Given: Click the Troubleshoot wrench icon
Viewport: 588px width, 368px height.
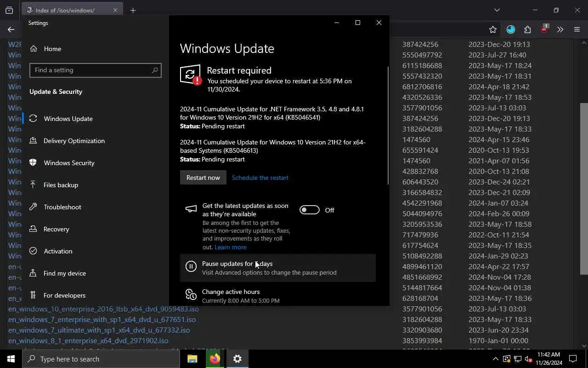Looking at the screenshot, I should [x=33, y=207].
